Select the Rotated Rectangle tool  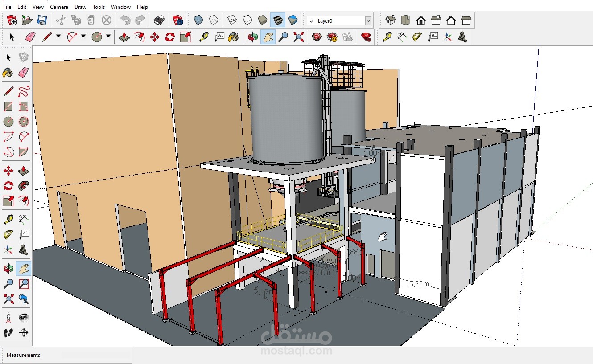(x=24, y=106)
